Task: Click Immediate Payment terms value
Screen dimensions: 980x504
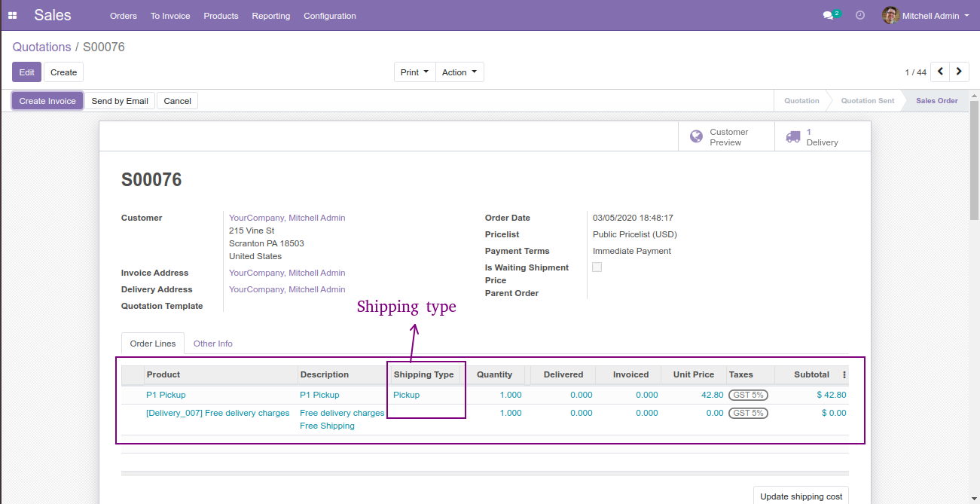Action: click(x=632, y=251)
